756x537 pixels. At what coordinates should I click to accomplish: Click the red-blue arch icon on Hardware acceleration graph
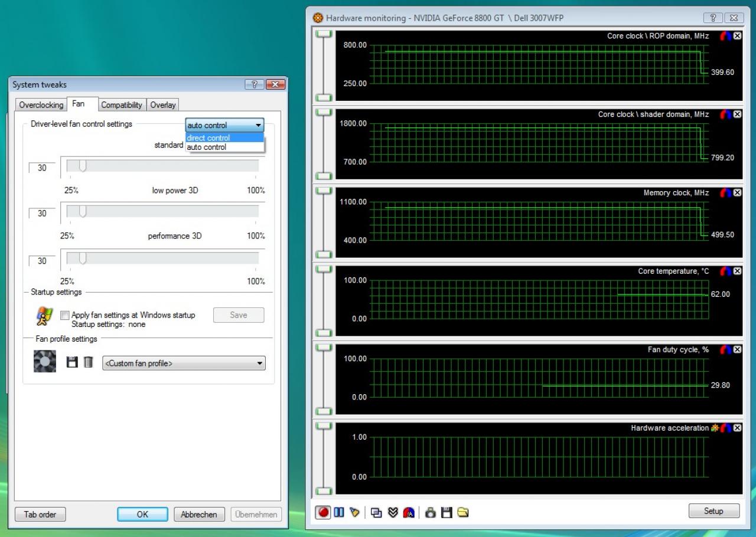726,428
